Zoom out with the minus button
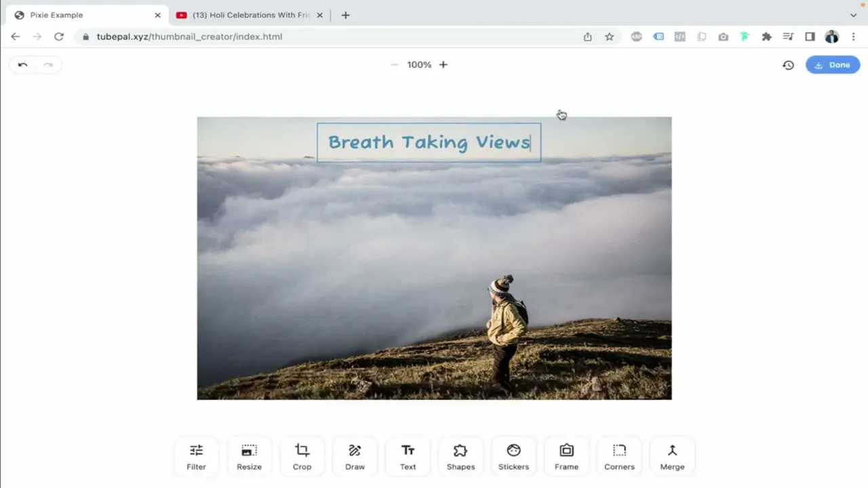868x488 pixels. pyautogui.click(x=394, y=64)
